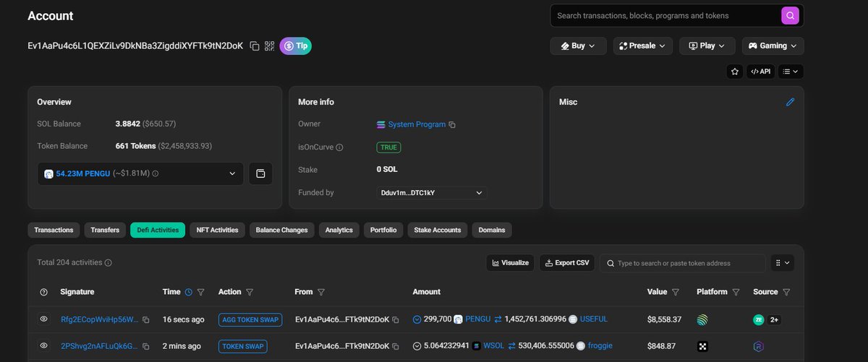Open the WSOL token link

click(x=493, y=346)
